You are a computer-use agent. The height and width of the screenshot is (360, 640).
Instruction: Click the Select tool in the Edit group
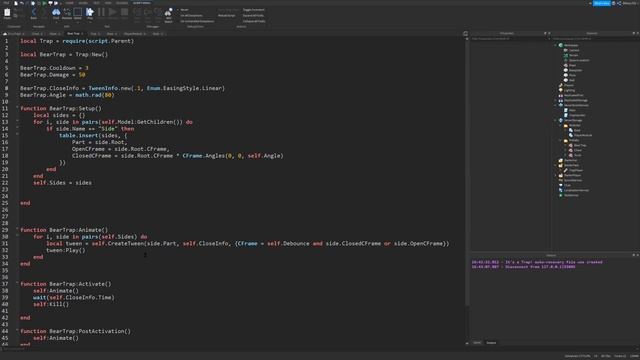(78, 12)
